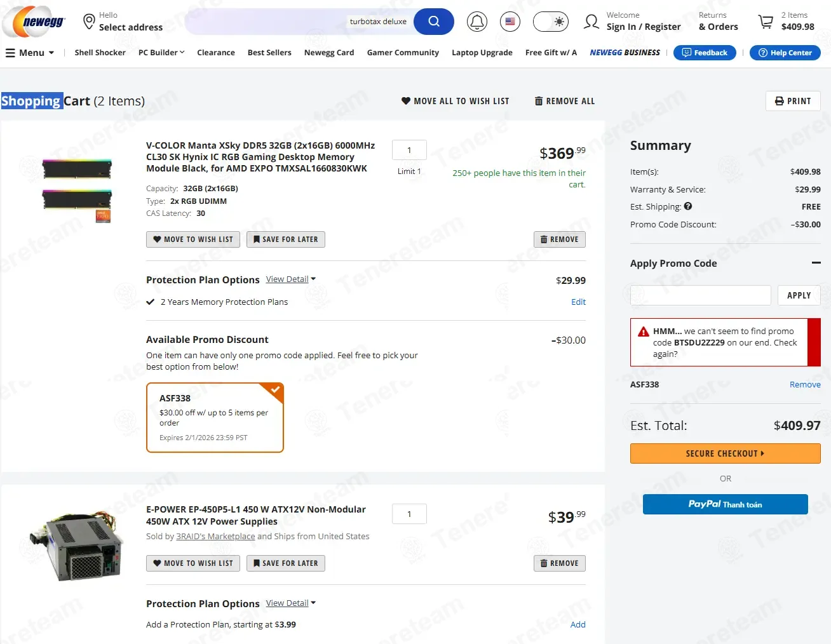Click the Newegg logo
Viewport: 831px width, 644px height.
[35, 22]
